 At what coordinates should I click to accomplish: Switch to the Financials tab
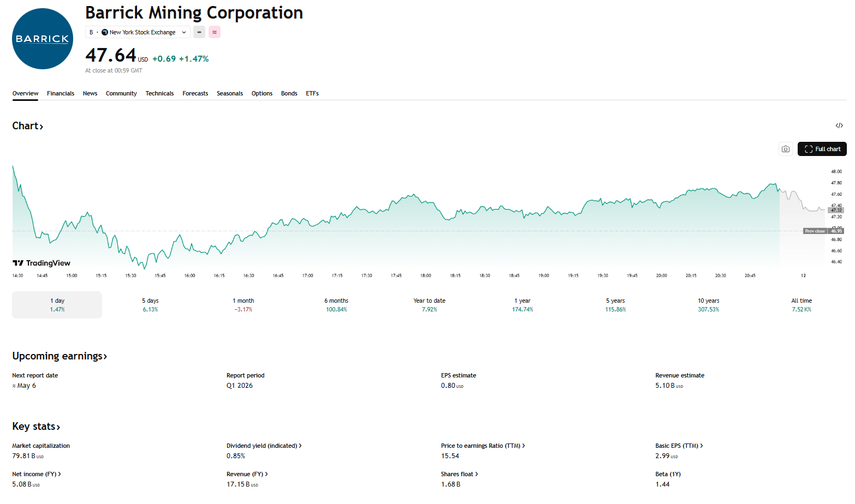click(x=60, y=93)
